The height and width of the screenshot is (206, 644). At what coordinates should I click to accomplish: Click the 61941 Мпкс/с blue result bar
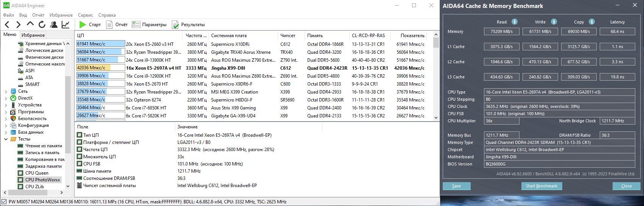click(x=101, y=44)
